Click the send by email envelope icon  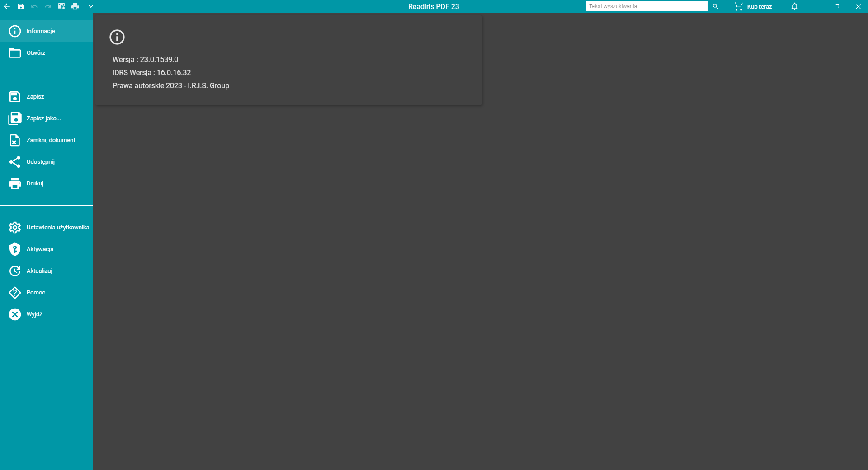tap(61, 6)
